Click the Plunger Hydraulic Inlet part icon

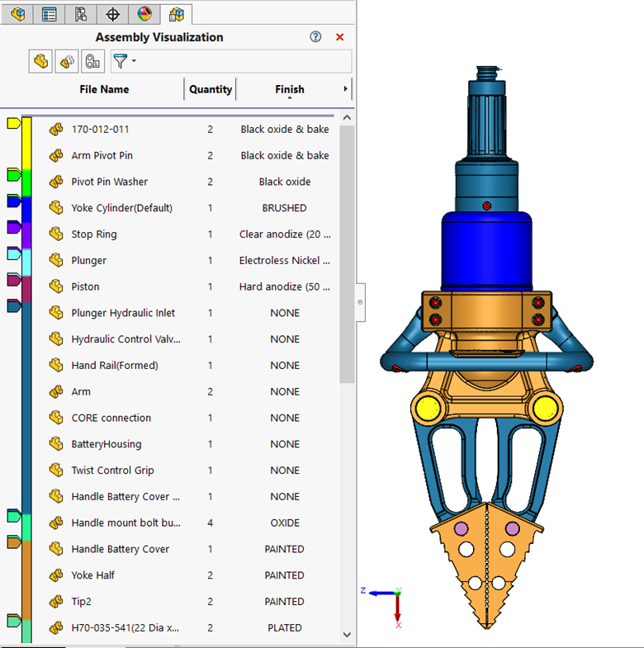[x=56, y=313]
